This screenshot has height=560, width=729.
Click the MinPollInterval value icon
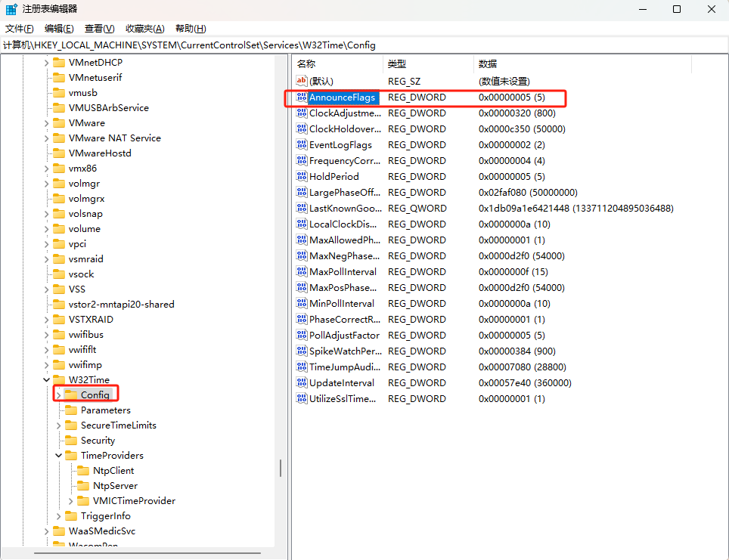click(302, 304)
